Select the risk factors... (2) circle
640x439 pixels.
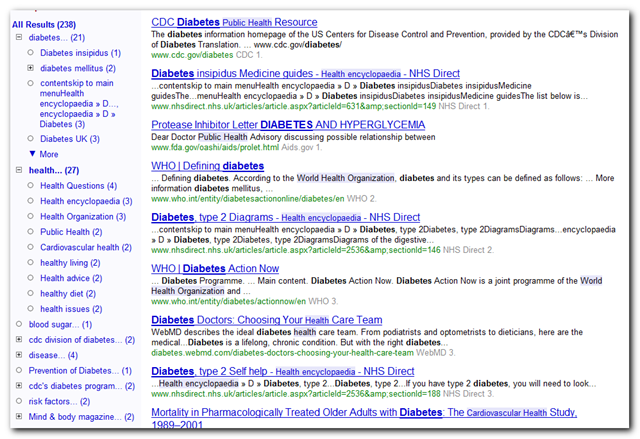click(19, 401)
